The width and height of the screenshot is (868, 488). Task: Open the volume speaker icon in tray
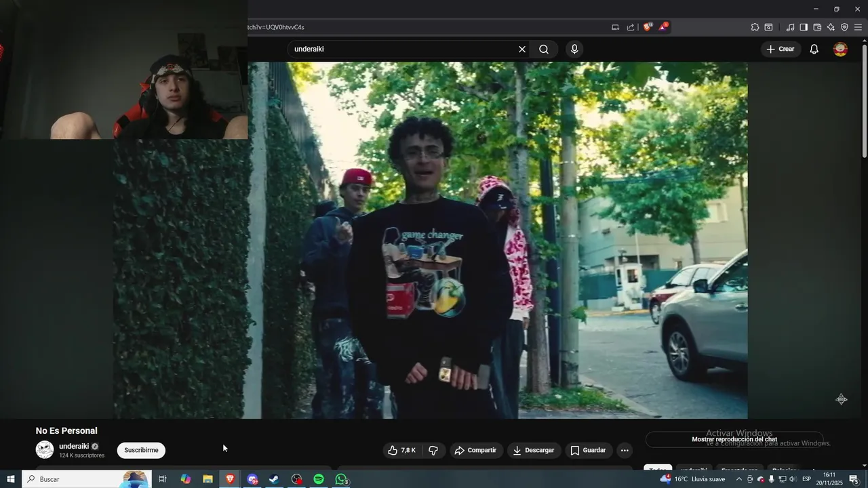pos(793,479)
